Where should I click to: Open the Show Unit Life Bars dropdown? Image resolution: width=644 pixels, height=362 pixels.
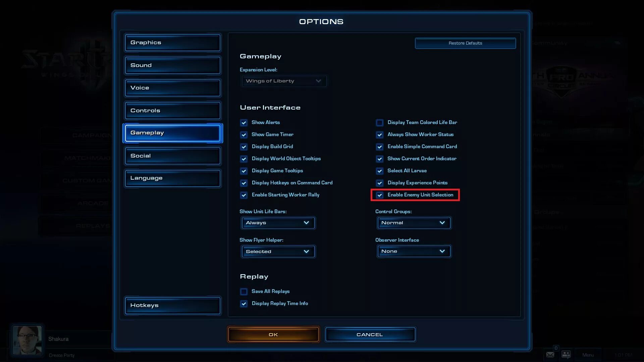pyautogui.click(x=277, y=222)
